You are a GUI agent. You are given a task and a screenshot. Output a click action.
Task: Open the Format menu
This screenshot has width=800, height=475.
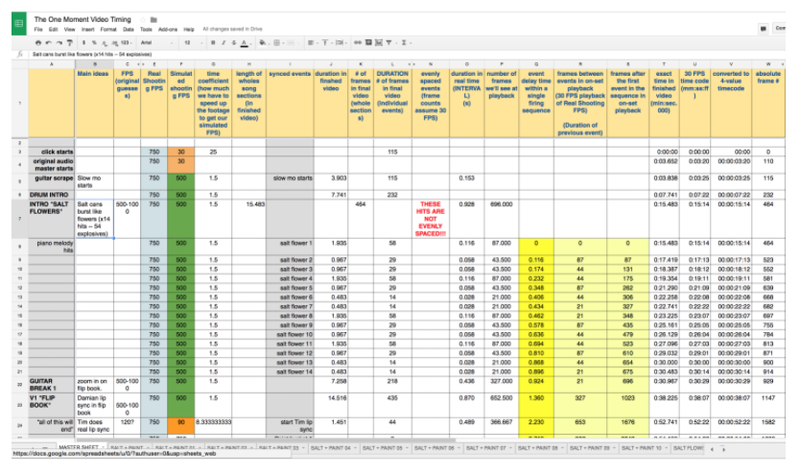[x=108, y=30]
